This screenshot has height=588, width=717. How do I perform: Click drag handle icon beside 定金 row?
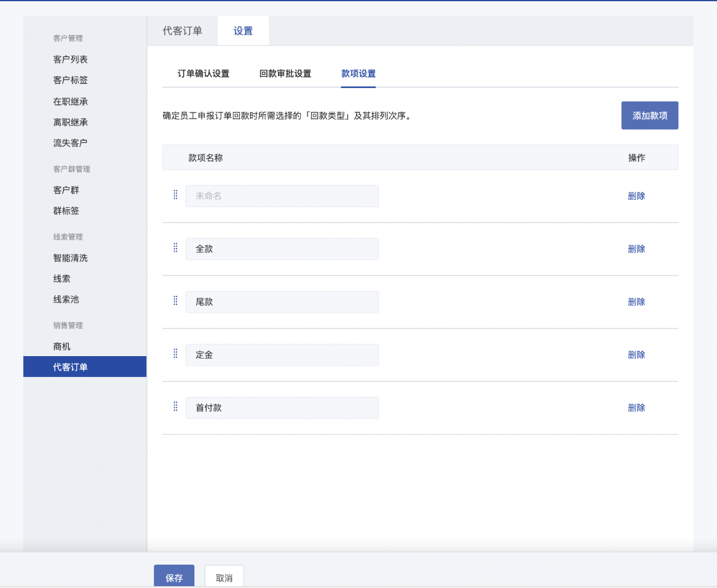tap(175, 354)
